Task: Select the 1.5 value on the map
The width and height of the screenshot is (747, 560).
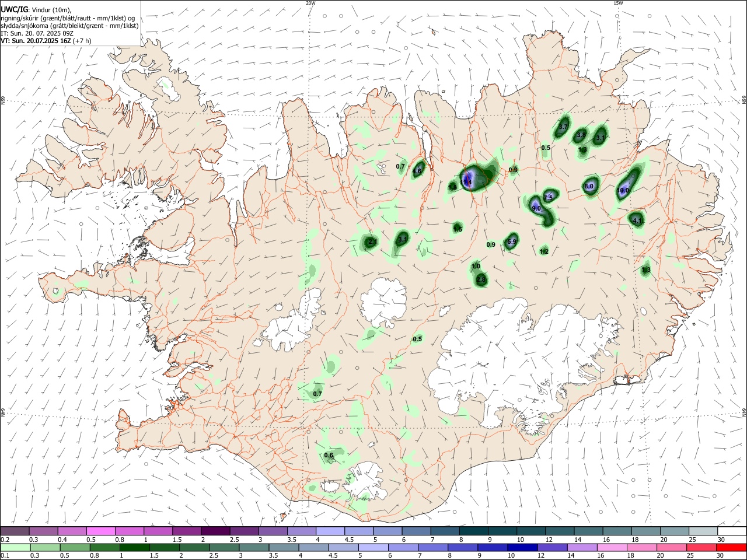Action: (x=458, y=229)
